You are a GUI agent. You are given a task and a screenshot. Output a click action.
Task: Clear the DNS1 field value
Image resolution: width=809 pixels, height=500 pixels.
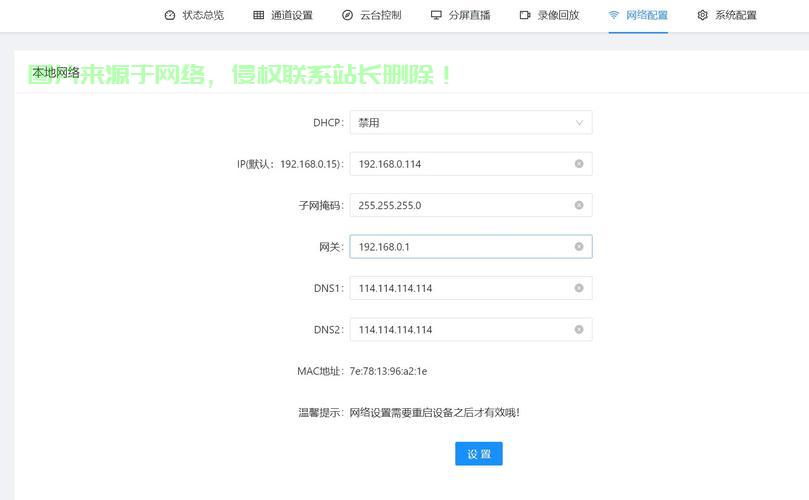coord(579,288)
